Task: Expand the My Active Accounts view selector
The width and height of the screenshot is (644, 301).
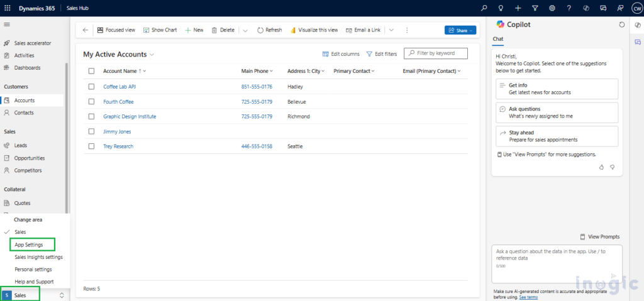Action: (x=152, y=55)
